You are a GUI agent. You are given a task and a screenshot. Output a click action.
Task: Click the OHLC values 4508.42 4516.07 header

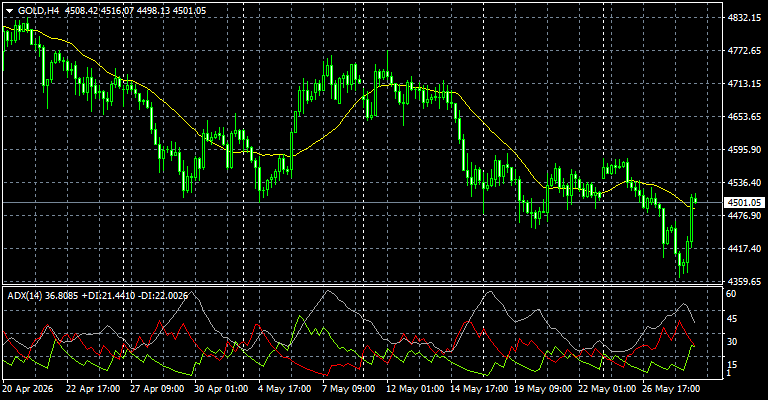[99, 11]
